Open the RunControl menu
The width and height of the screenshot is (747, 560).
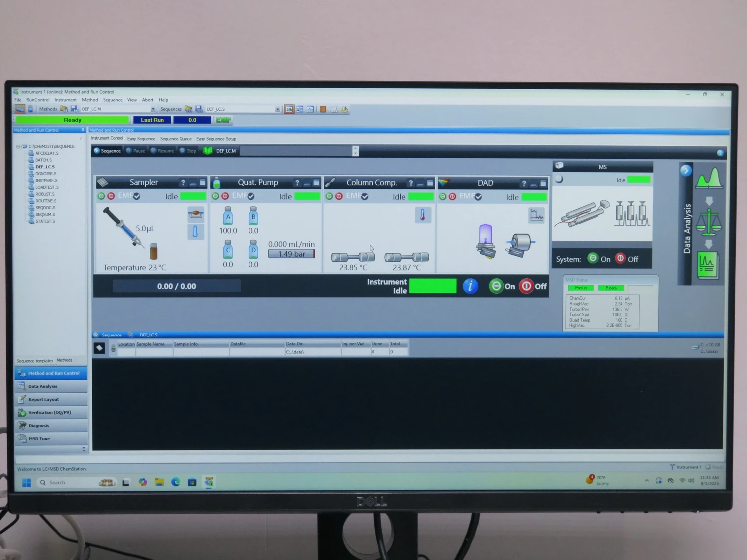38,100
